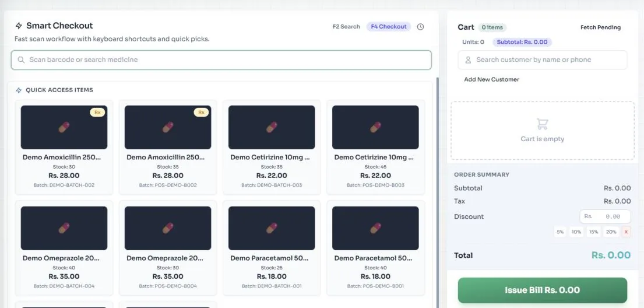644x308 pixels.
Task: Clear discount with the red X button
Action: (626, 232)
